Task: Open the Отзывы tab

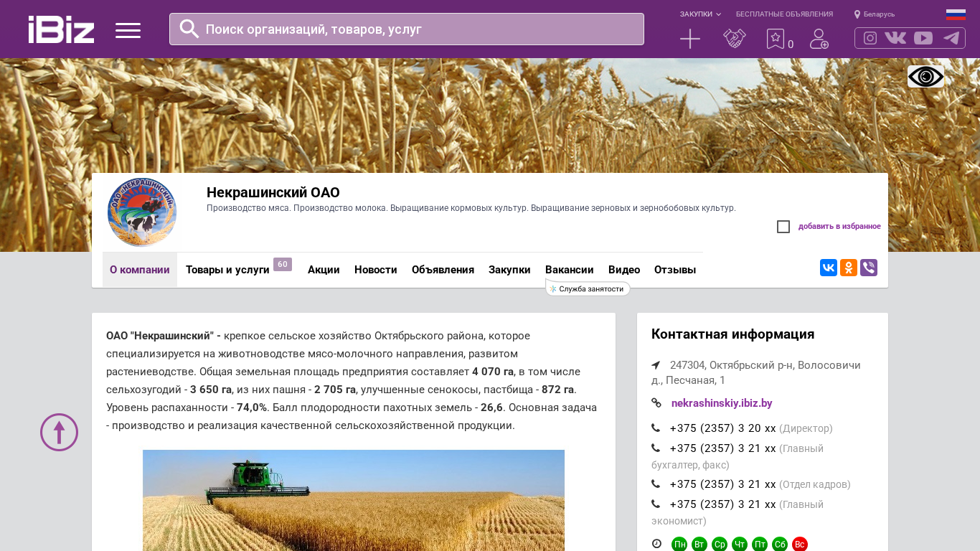Action: tap(675, 270)
